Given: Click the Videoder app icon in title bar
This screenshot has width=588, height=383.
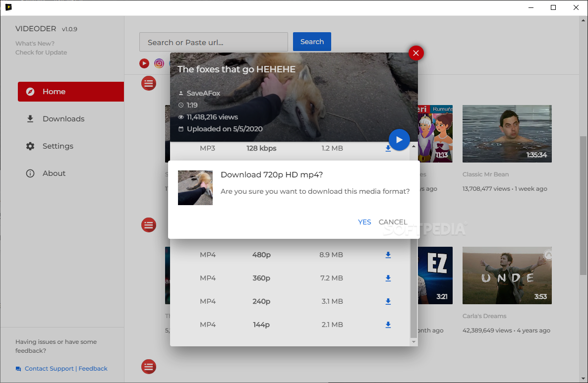Looking at the screenshot, I should coord(8,7).
